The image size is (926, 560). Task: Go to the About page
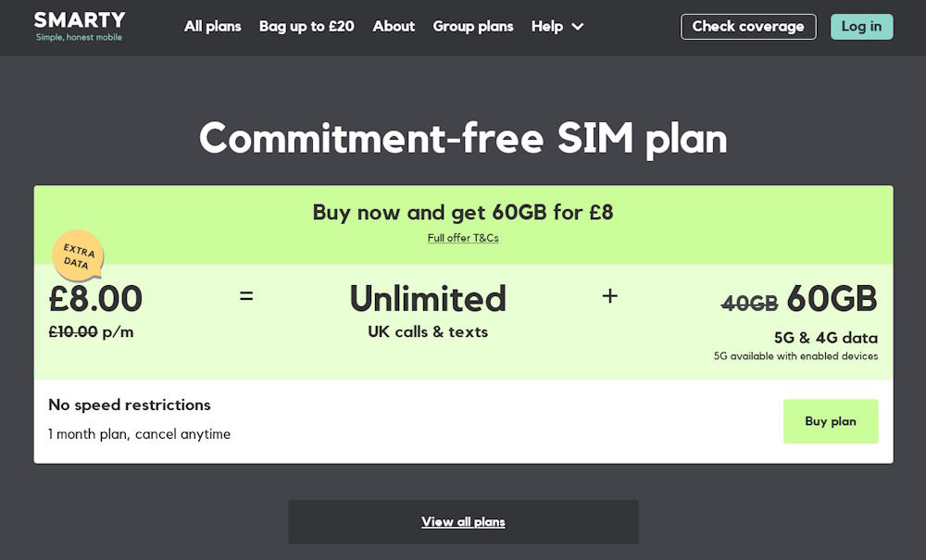tap(394, 27)
